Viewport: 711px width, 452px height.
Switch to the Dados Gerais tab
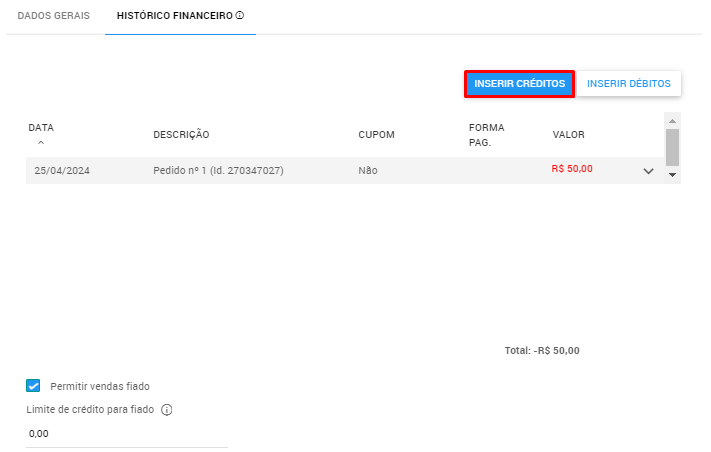pos(54,17)
